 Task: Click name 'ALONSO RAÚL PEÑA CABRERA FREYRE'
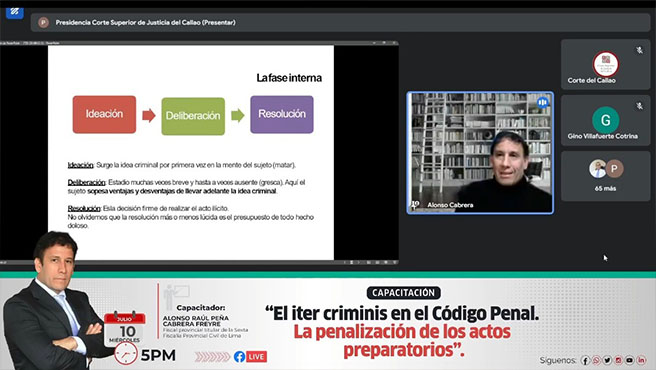196,321
